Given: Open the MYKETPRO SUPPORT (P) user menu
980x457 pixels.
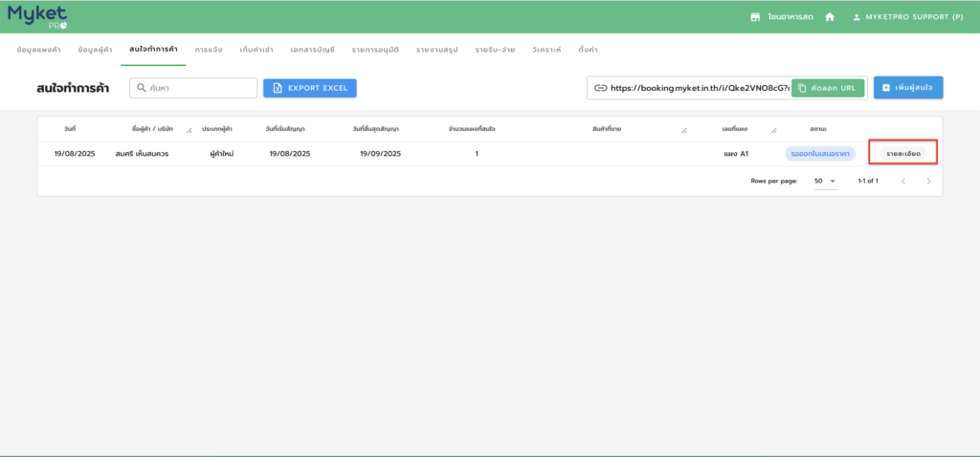Looking at the screenshot, I should coord(908,17).
